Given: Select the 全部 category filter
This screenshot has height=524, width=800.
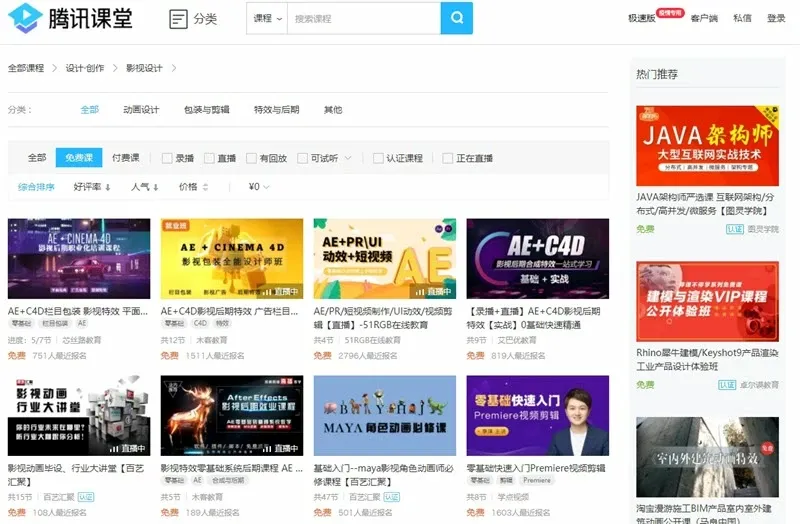Looking at the screenshot, I should (89, 110).
